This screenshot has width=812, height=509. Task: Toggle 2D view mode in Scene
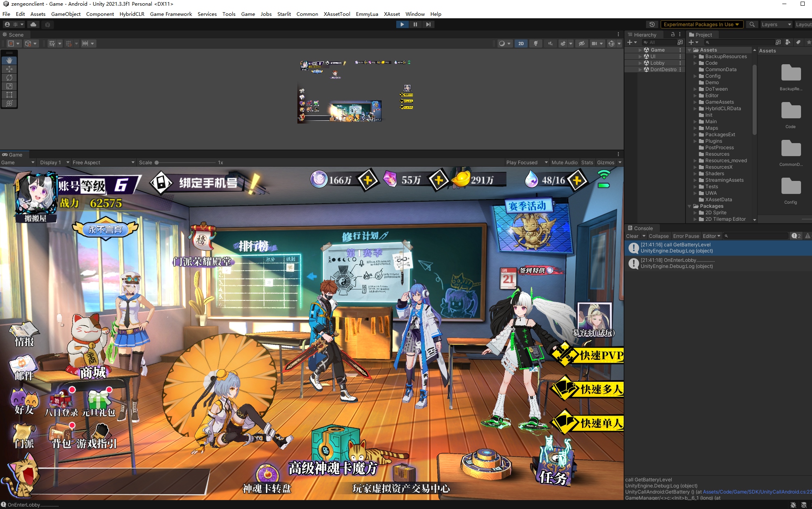pos(521,44)
